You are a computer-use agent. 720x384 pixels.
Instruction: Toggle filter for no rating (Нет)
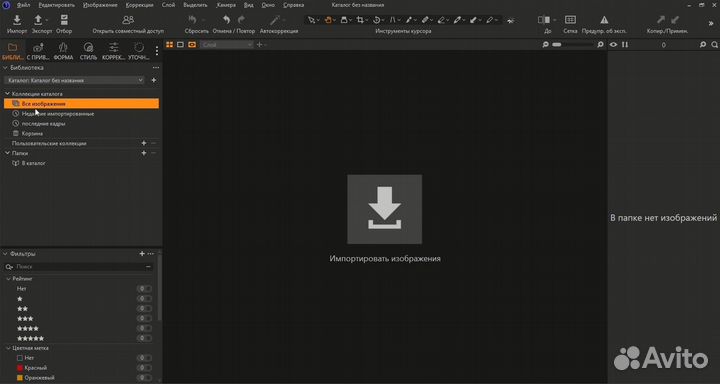(x=144, y=288)
